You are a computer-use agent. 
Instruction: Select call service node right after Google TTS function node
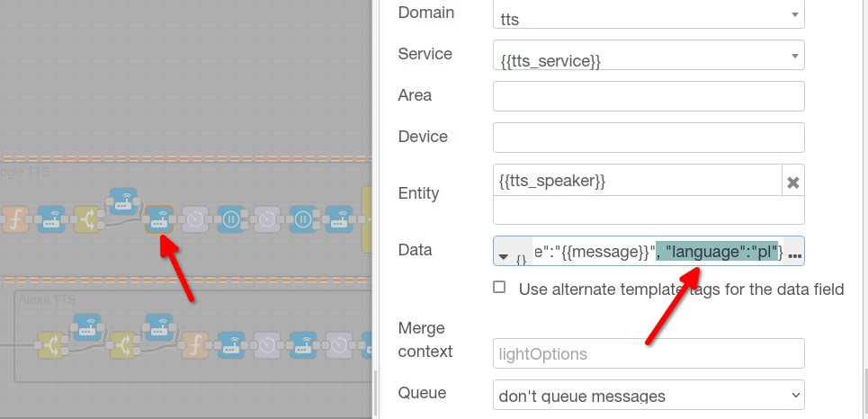(51, 219)
